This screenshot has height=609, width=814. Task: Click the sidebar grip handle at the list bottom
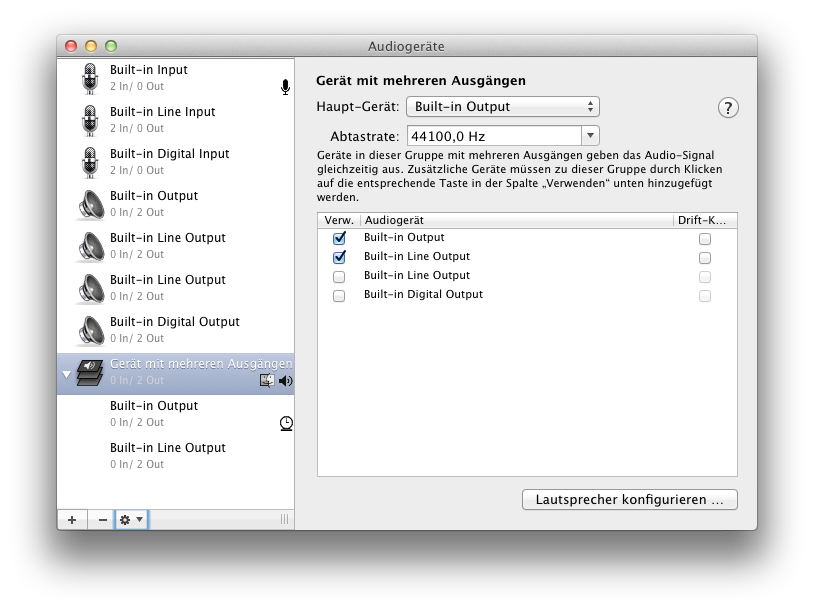click(284, 519)
